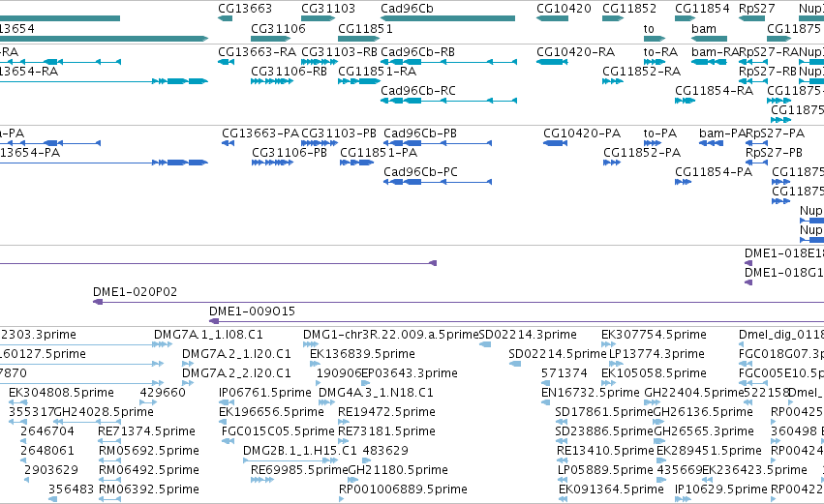Screen dimensions: 824x504
Task: Click the CG11854-PA protein label
Action: point(714,172)
